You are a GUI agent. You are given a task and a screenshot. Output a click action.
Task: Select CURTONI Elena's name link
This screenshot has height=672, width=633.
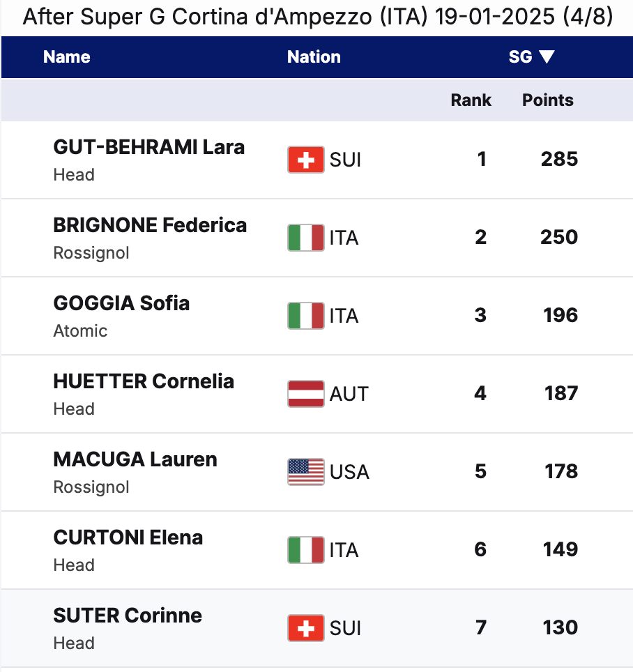click(x=128, y=538)
